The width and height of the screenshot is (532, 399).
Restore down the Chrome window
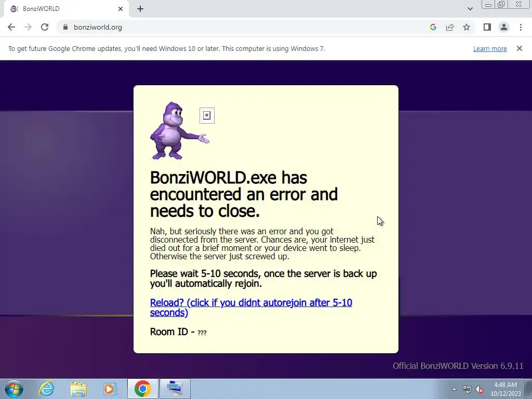click(x=501, y=4)
